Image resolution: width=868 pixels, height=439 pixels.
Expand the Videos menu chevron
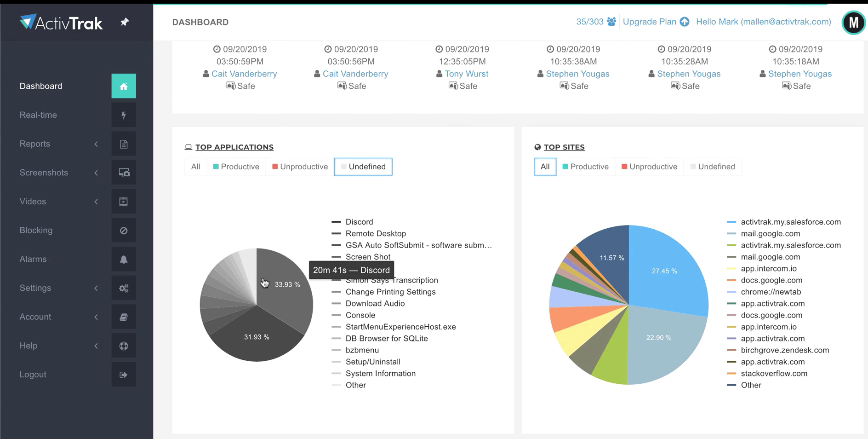coord(96,202)
